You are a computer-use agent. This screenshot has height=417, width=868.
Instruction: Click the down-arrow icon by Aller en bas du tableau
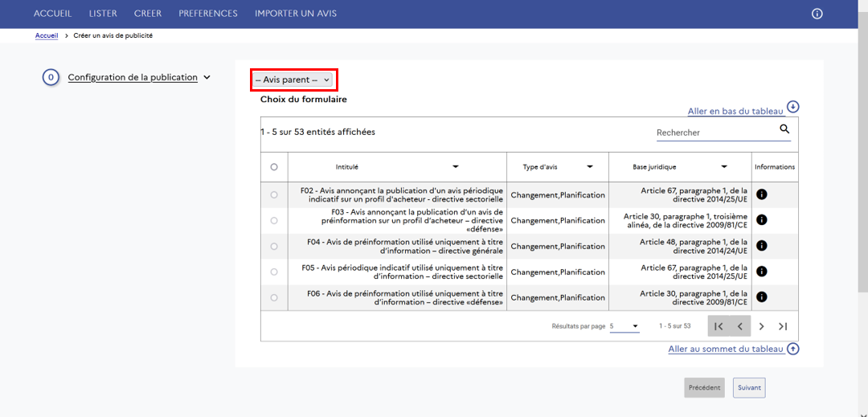[793, 106]
